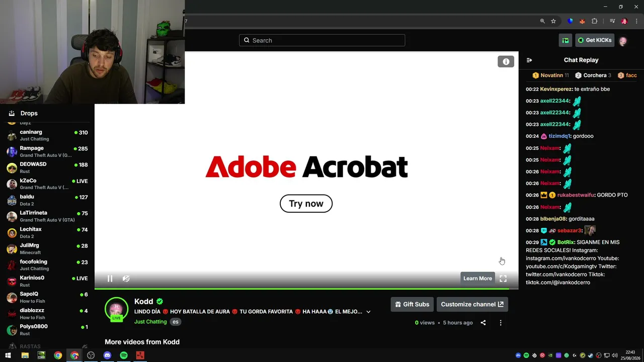
Task: Open Kodd's channel avatar
Action: coord(116,309)
